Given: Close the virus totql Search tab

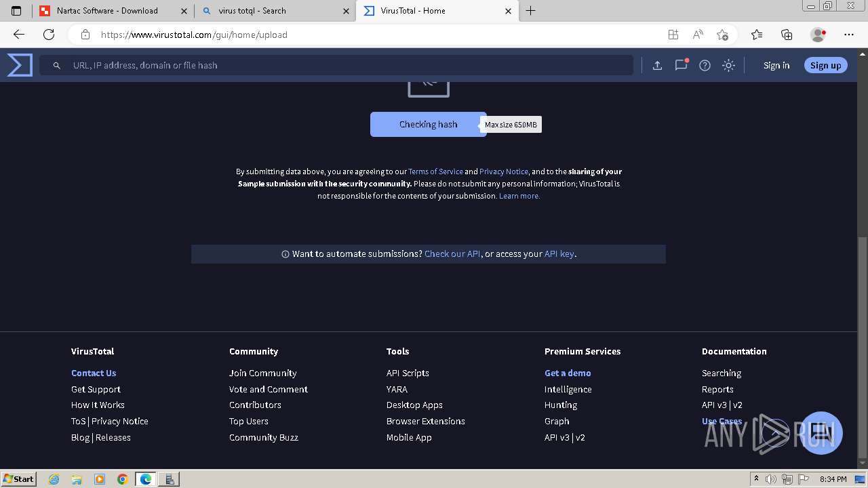Looking at the screenshot, I should [x=346, y=11].
